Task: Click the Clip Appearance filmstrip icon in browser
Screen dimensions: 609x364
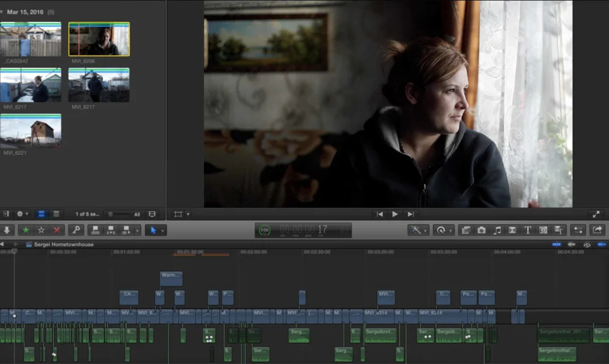Action: coord(152,214)
